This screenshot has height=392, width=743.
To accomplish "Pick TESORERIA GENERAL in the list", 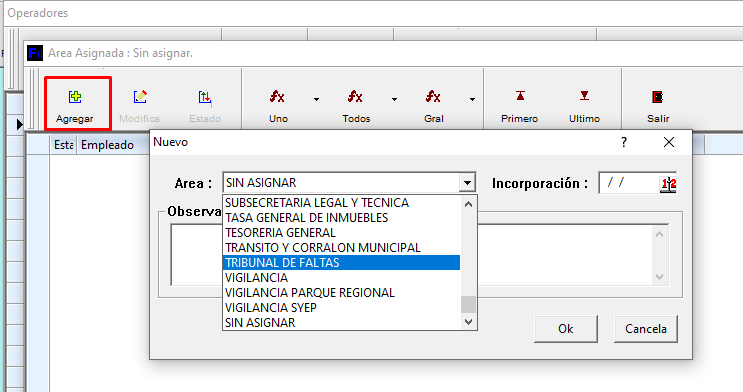I will point(341,233).
